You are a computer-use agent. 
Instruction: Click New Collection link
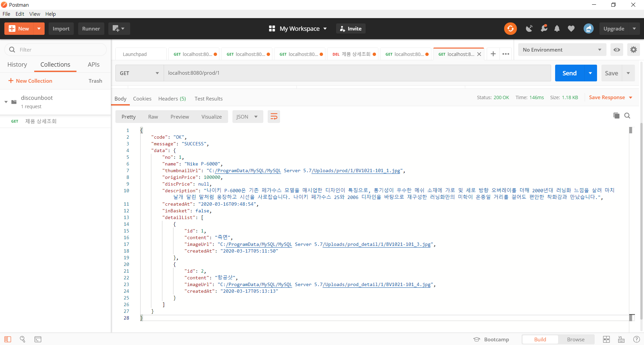tap(30, 81)
